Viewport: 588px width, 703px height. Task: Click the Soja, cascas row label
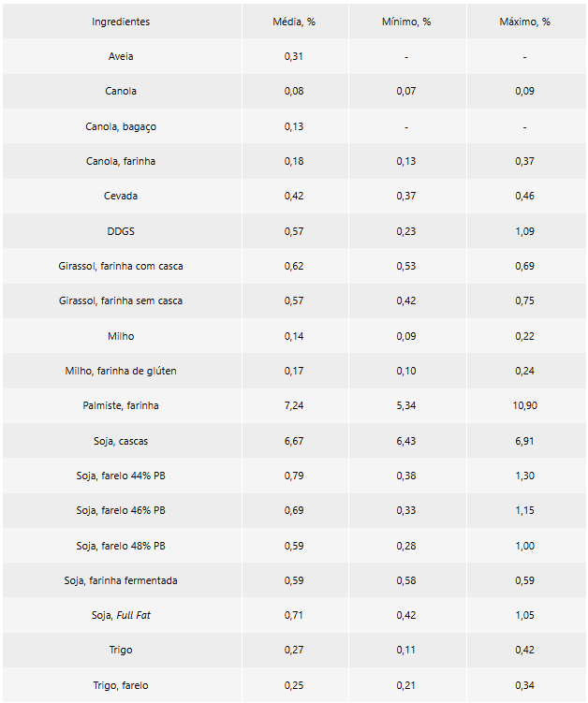point(121,441)
